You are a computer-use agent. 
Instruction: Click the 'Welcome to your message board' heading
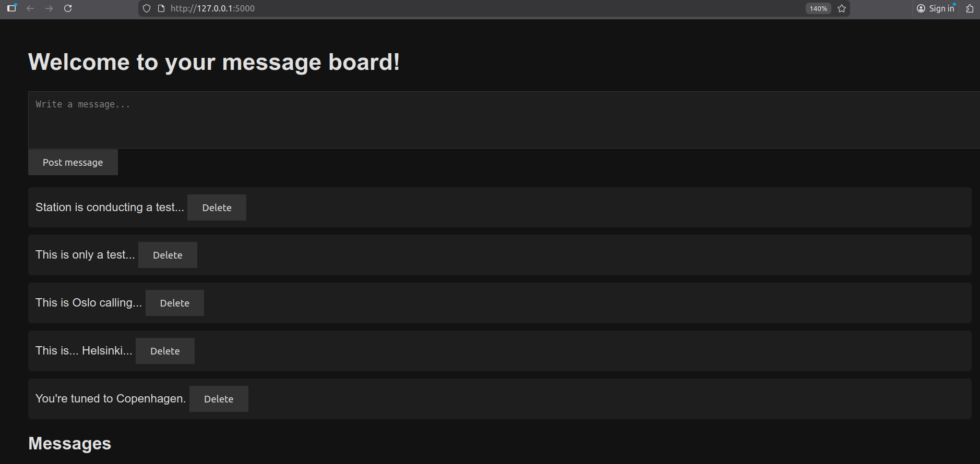coord(214,62)
